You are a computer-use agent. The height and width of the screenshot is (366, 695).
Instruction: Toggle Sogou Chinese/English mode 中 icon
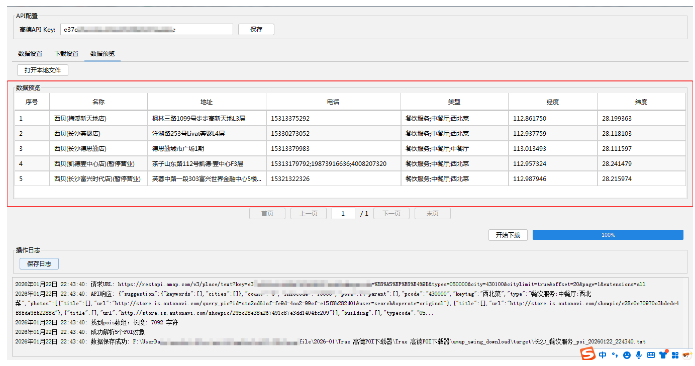602,355
